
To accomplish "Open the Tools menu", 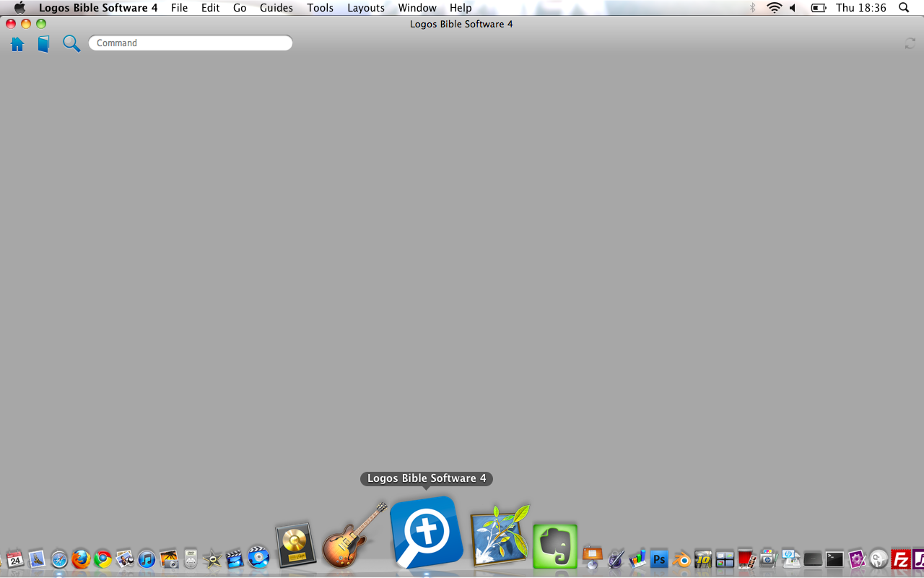I will 320,8.
